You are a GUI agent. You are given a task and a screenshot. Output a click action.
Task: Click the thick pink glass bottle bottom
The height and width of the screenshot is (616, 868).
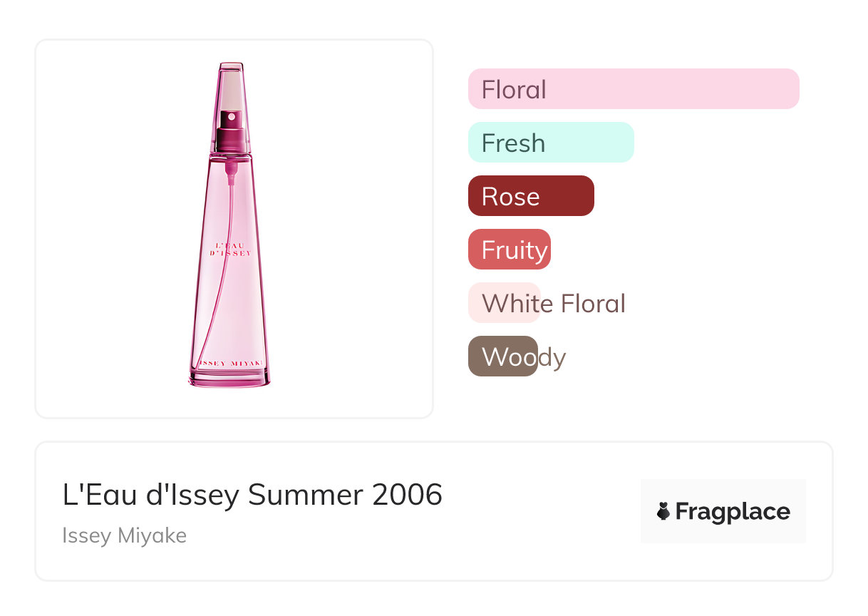tap(229, 378)
